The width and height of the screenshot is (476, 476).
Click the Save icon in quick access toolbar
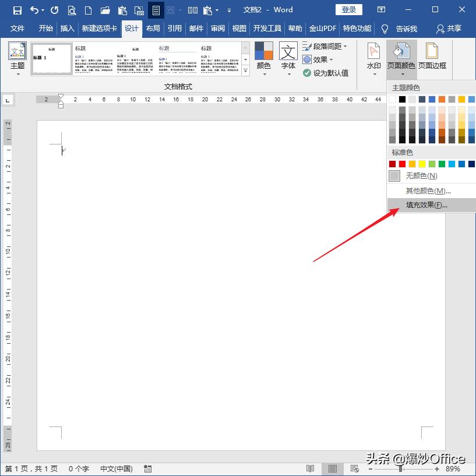point(17,10)
